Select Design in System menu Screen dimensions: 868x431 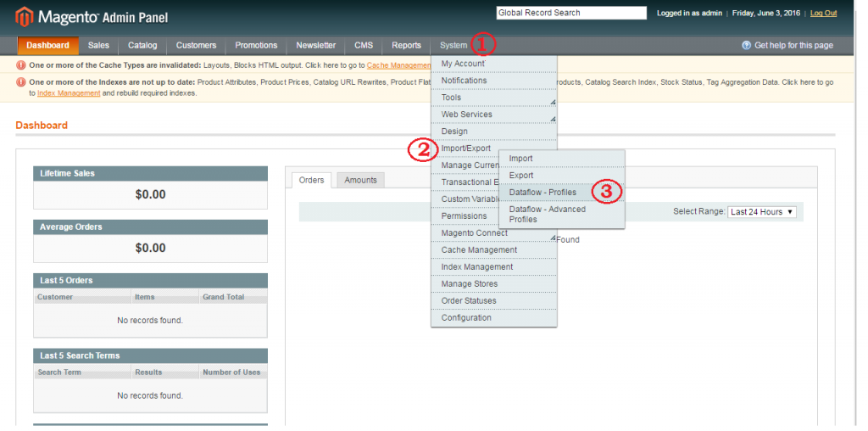pyautogui.click(x=494, y=132)
